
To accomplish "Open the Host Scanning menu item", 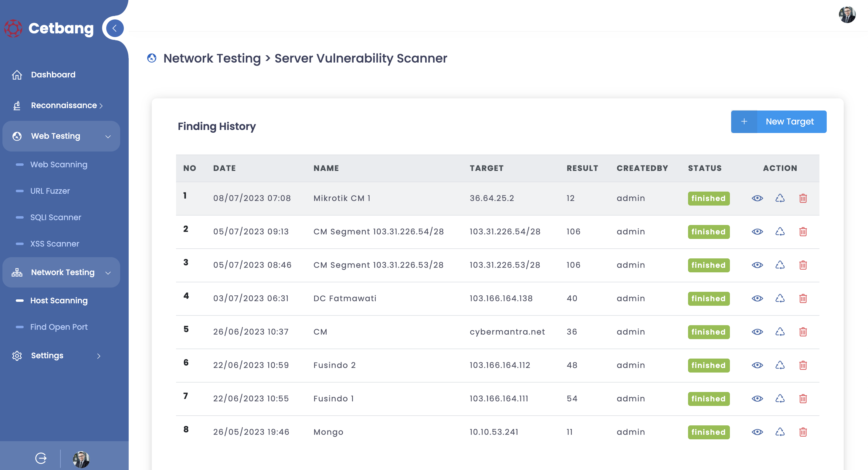I will click(x=59, y=300).
